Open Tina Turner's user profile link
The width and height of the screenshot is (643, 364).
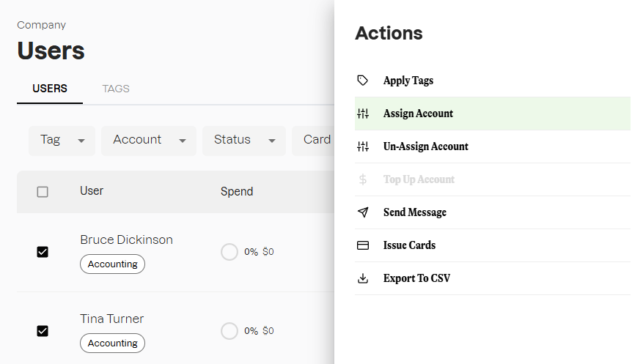(x=111, y=319)
